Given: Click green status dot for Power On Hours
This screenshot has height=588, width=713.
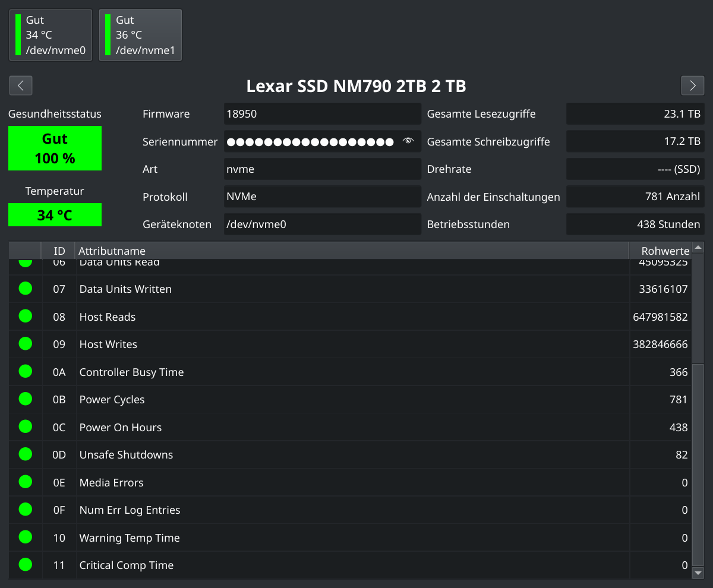Looking at the screenshot, I should coord(25,426).
